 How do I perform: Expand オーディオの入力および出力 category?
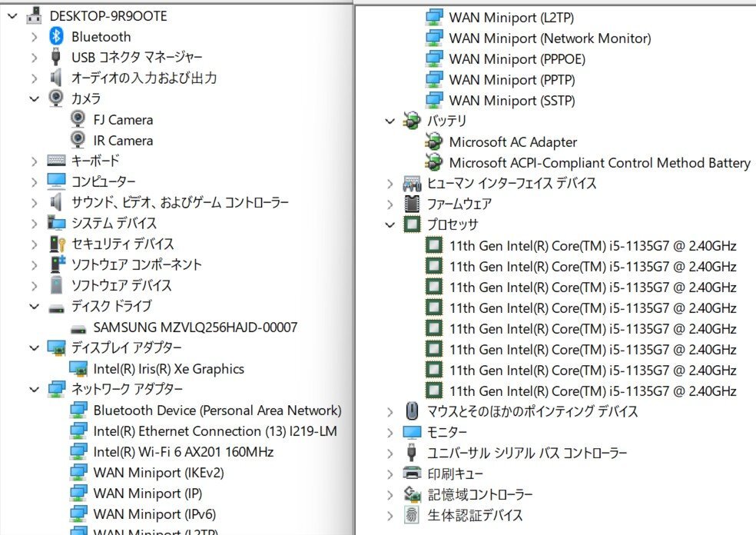(x=34, y=78)
